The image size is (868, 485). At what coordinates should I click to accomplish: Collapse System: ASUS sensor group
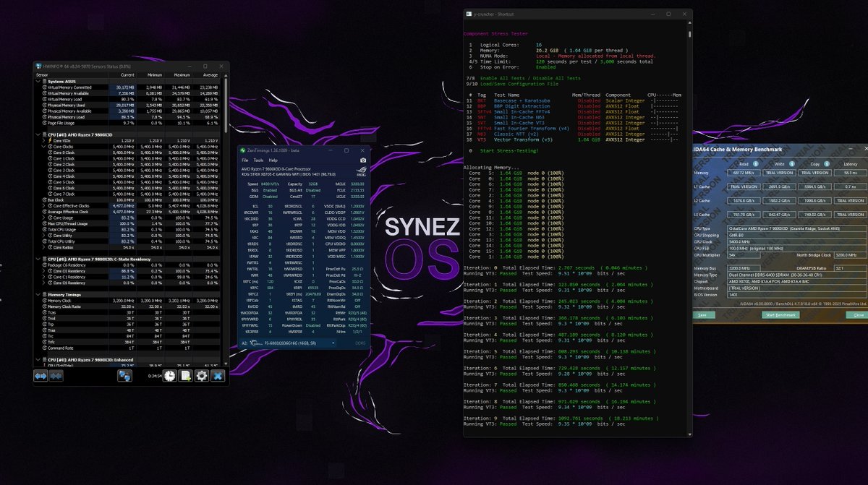[x=38, y=82]
